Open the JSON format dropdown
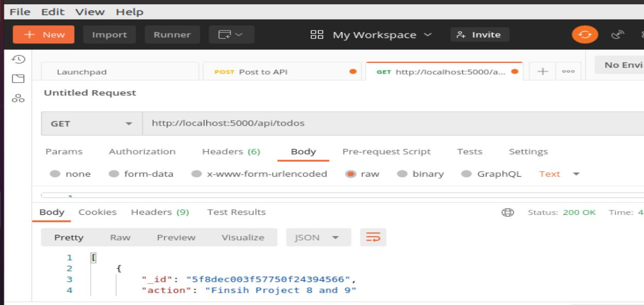This screenshot has height=305, width=644. [x=318, y=238]
